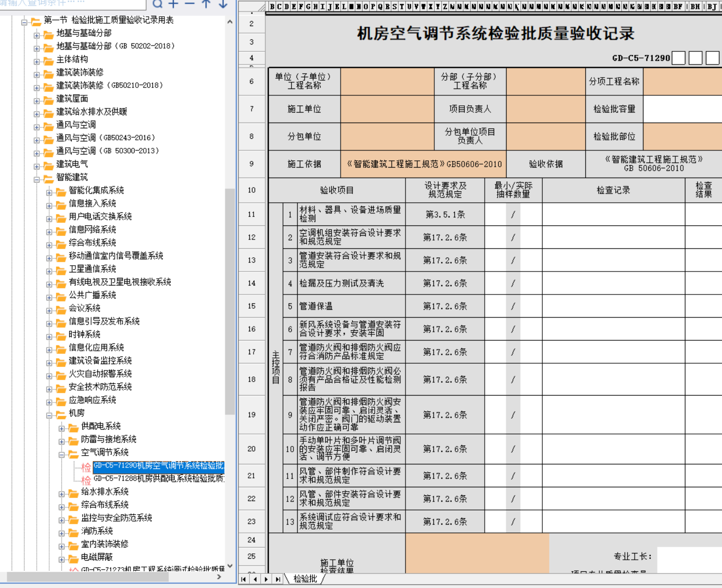
Task: Click the down arrow icon
Action: [223, 4]
